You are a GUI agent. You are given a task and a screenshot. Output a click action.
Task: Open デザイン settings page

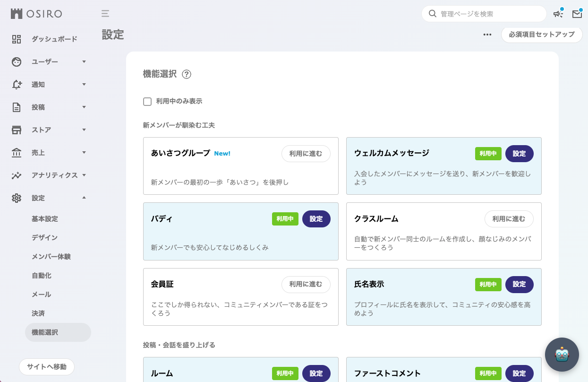click(44, 237)
